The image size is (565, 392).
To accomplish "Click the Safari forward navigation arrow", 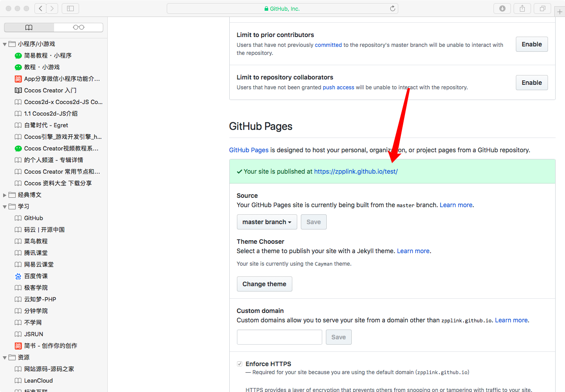I will [x=52, y=8].
